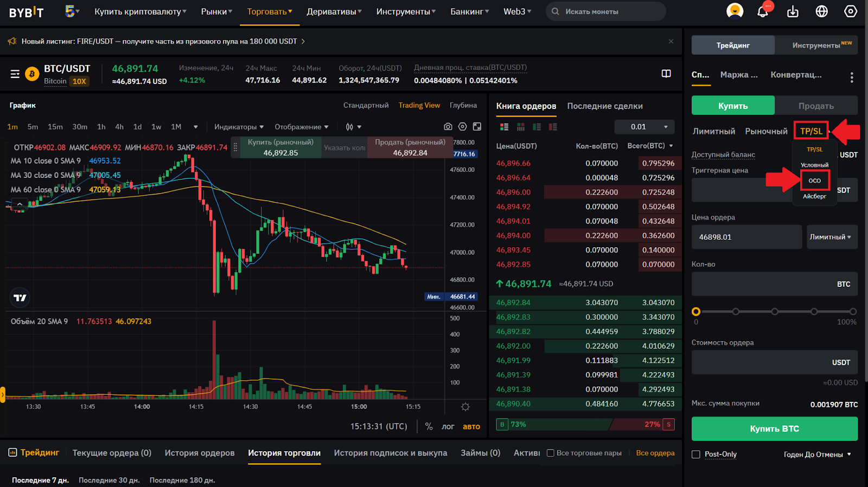Switch to the Tools panel toggle
Image resolution: width=868 pixels, height=487 pixels.
tap(816, 45)
